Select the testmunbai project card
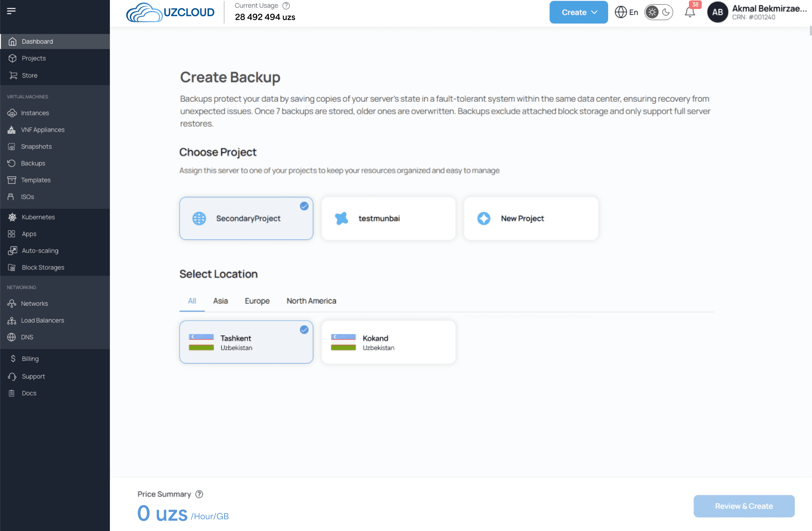Screen dimensions: 812x531 (x=388, y=218)
